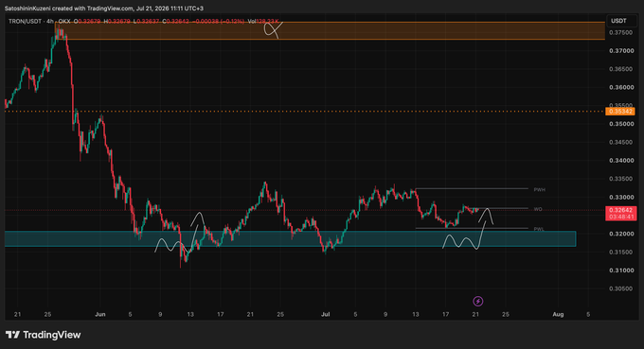The image size is (644, 349).
Task: Click the header text 'created with TradingView.com'
Action: tap(93, 9)
